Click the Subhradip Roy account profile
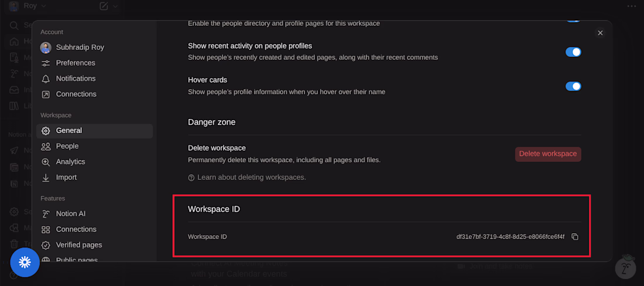 (x=80, y=47)
